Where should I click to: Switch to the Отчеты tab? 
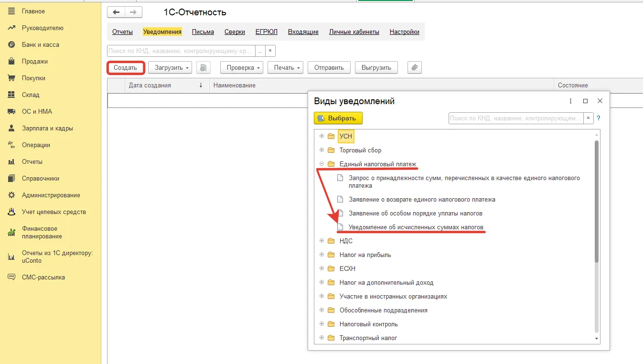pyautogui.click(x=122, y=32)
